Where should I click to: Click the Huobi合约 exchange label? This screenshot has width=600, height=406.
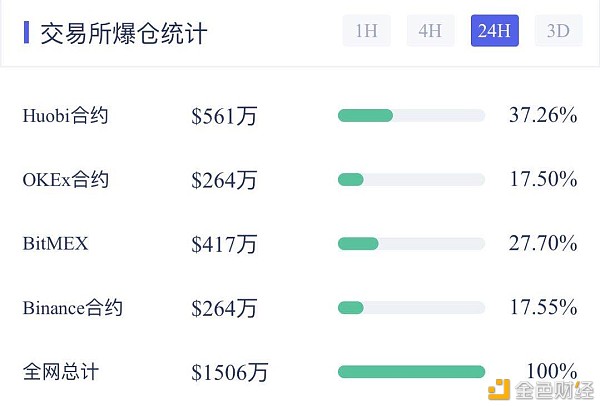pos(65,116)
